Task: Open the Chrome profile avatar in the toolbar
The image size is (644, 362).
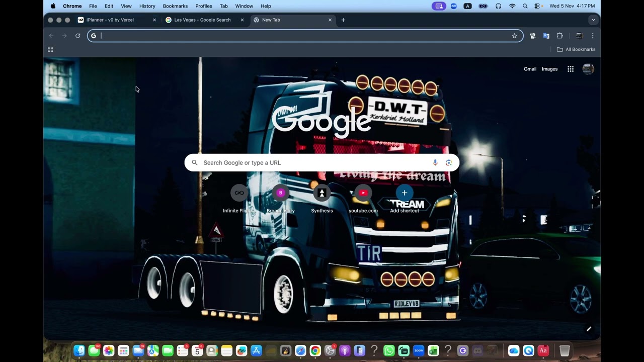Action: (x=579, y=36)
